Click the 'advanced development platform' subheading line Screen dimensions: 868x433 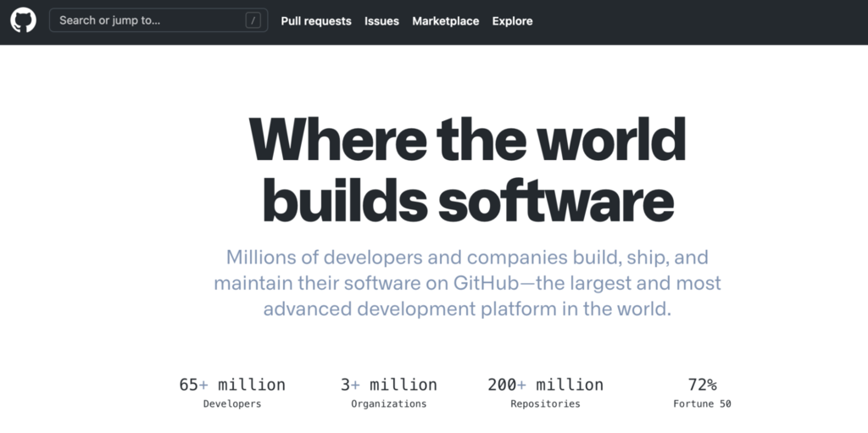pyautogui.click(x=467, y=308)
